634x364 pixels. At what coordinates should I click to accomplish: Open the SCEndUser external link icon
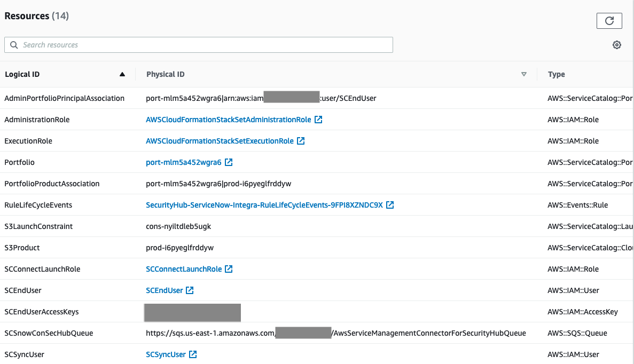pos(190,290)
